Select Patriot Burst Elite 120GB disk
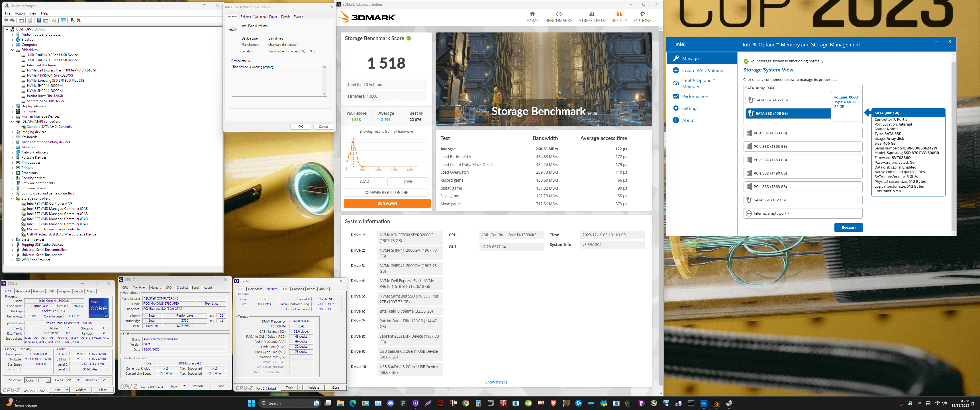 pos(45,96)
